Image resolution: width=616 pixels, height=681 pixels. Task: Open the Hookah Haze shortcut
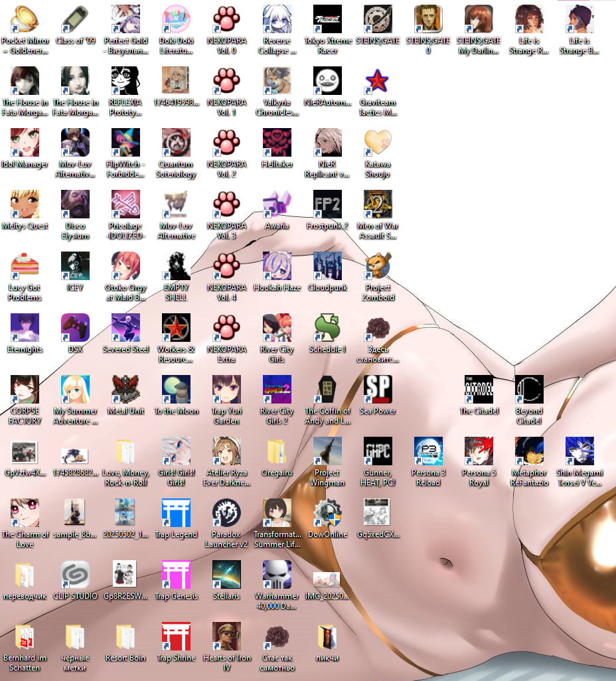pyautogui.click(x=277, y=266)
